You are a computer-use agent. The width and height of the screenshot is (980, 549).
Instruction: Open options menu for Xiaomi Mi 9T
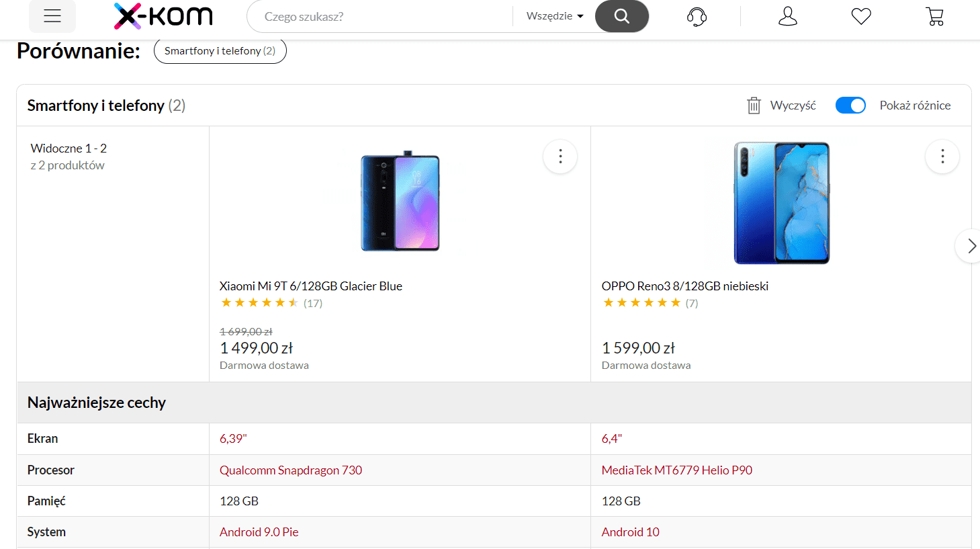point(560,157)
